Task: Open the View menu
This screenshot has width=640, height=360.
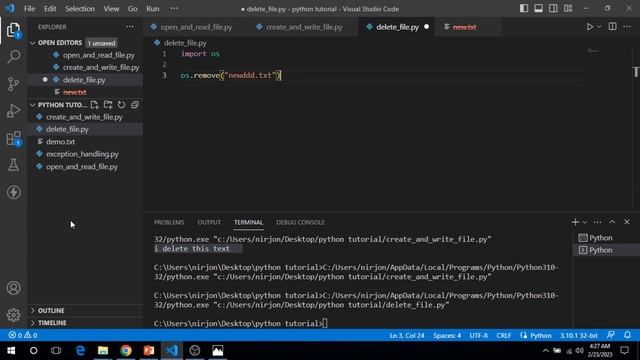Action: (x=111, y=9)
